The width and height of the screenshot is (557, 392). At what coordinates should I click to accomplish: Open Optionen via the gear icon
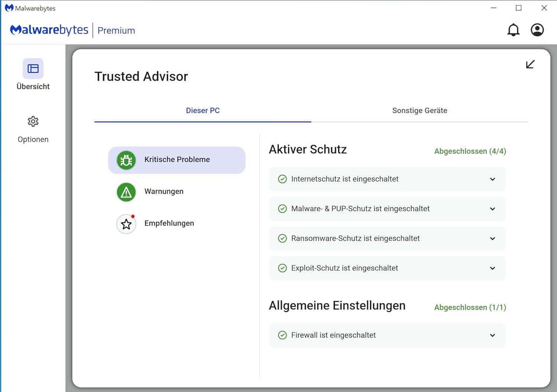point(33,121)
